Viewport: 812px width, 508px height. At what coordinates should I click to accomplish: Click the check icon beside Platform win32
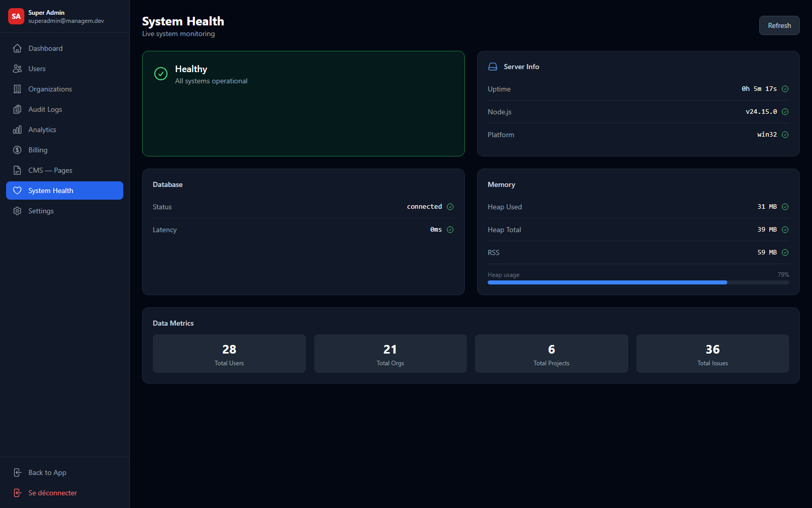(x=785, y=135)
